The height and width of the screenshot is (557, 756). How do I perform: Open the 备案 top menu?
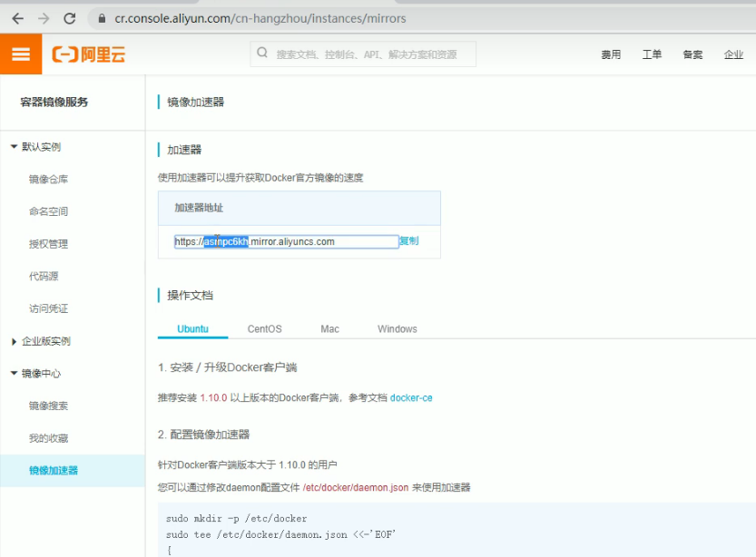point(692,54)
